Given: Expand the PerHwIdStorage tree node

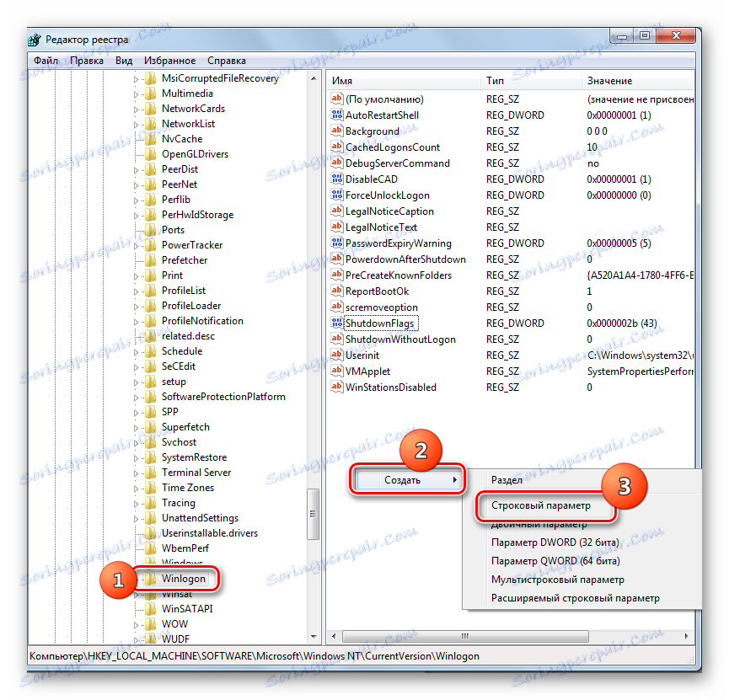Looking at the screenshot, I should (137, 215).
